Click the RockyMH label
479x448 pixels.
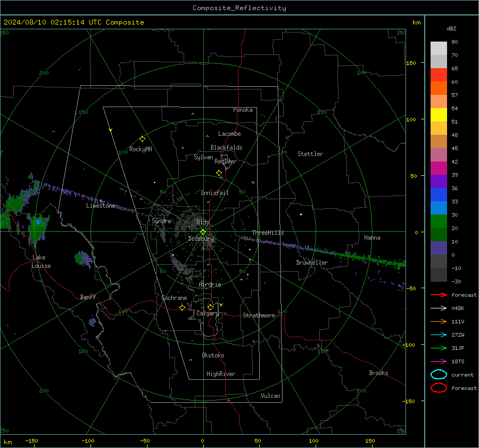coord(141,149)
